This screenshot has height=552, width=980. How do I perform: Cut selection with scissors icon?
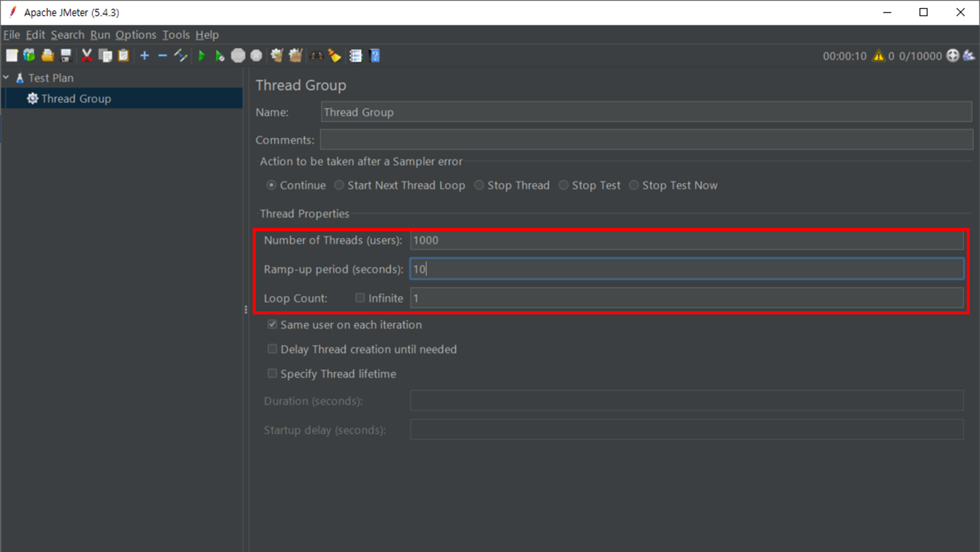[x=87, y=56]
